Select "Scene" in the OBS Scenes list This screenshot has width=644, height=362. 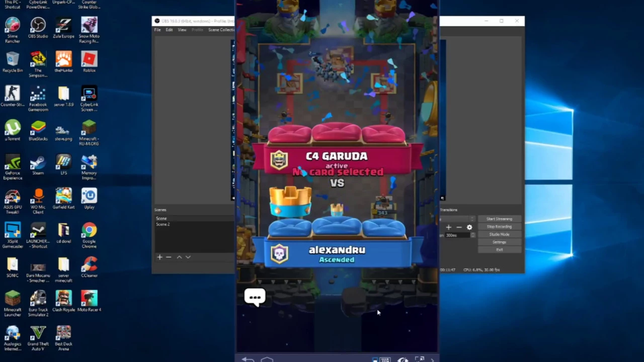coord(194,218)
